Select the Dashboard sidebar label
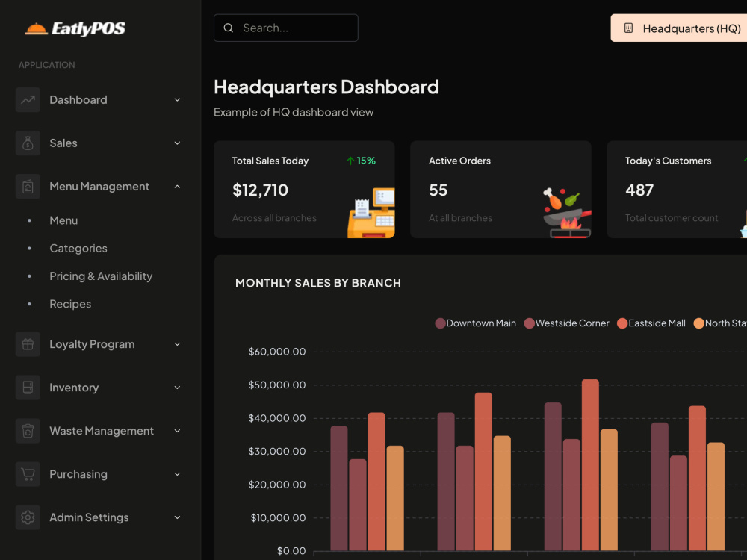 point(78,100)
